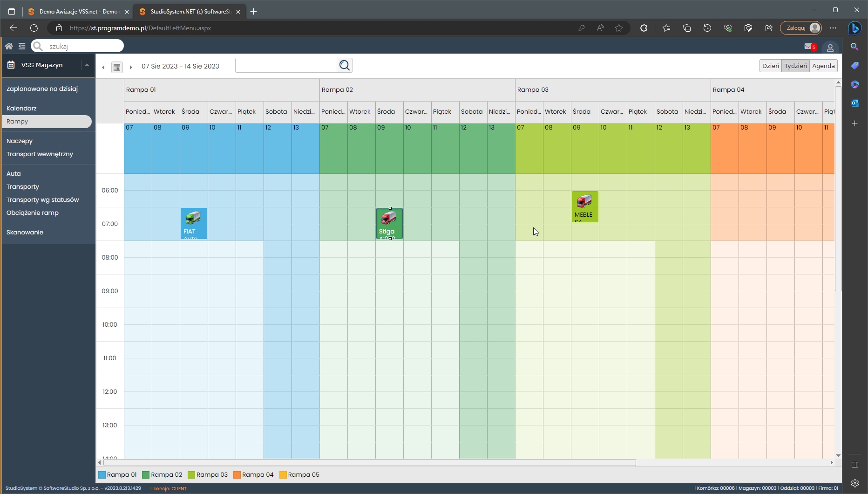Viewport: 868px width, 494px height.
Task: Open the Bing Copilot sidebar icon
Action: tap(854, 28)
